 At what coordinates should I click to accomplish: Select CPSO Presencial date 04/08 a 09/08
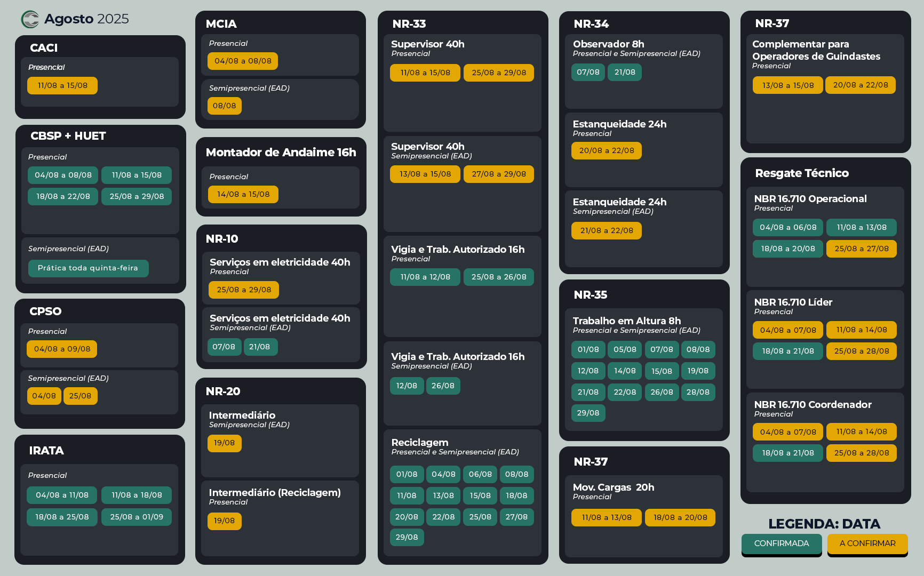pyautogui.click(x=62, y=349)
